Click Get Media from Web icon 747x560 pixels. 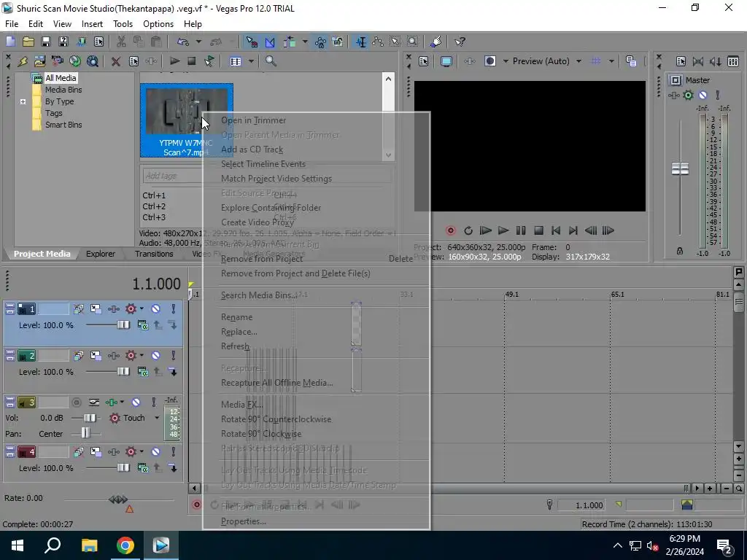point(93,61)
